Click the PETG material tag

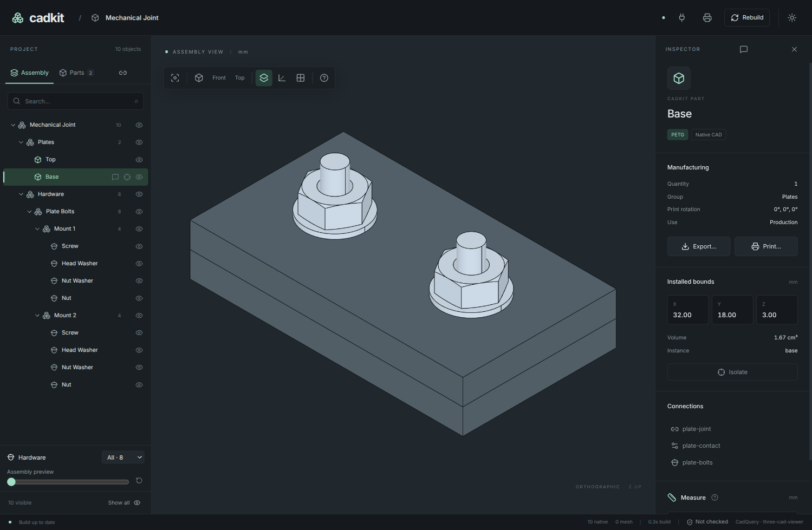pyautogui.click(x=678, y=135)
